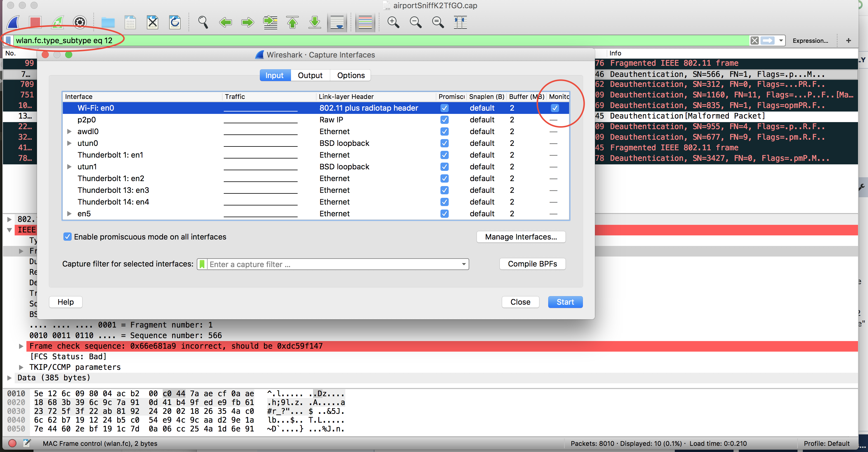The image size is (868, 452).
Task: Toggle promiscuous checkbox for utun0
Action: pyautogui.click(x=445, y=143)
